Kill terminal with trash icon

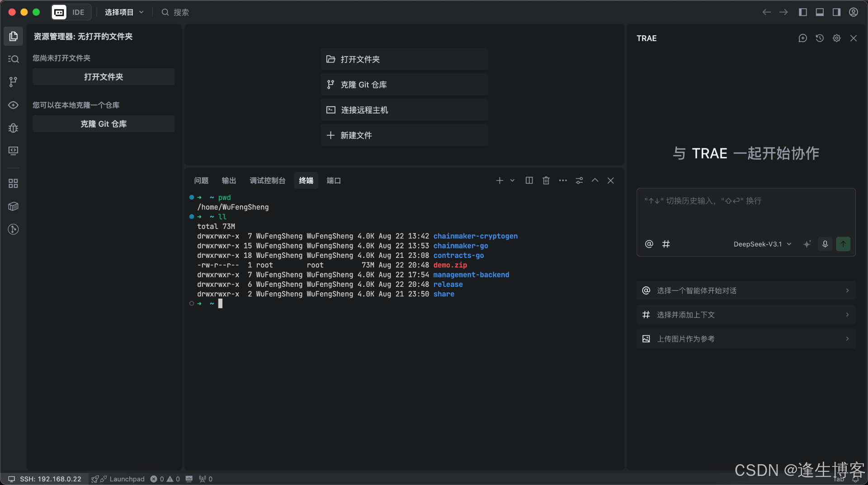point(546,181)
